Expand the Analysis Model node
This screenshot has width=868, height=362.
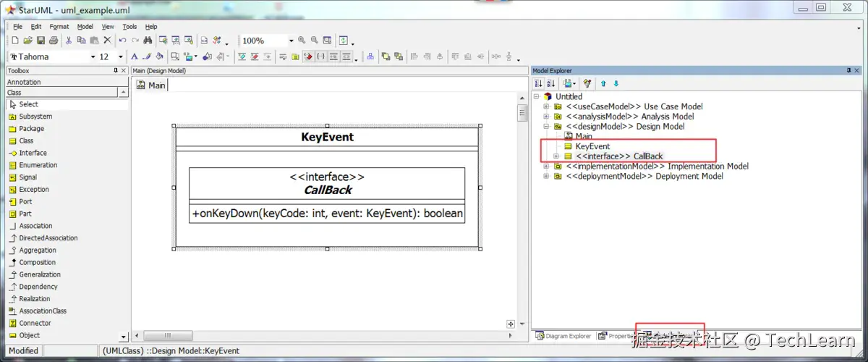(x=547, y=117)
